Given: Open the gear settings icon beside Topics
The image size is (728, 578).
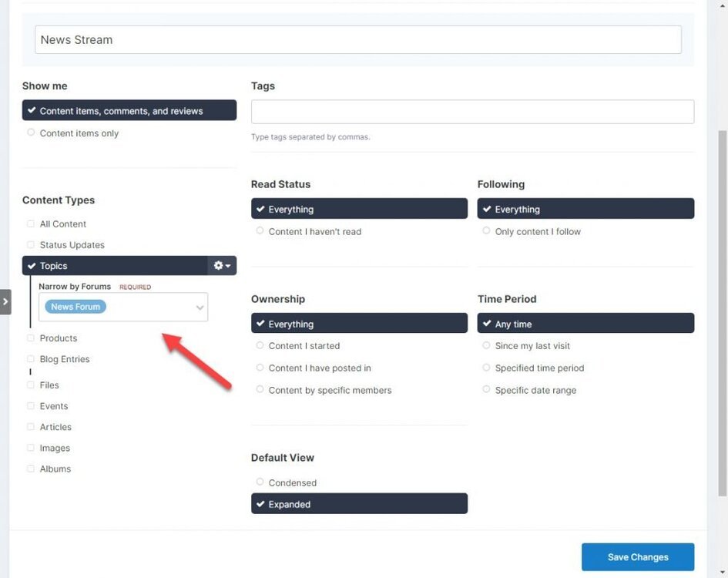Looking at the screenshot, I should (222, 266).
